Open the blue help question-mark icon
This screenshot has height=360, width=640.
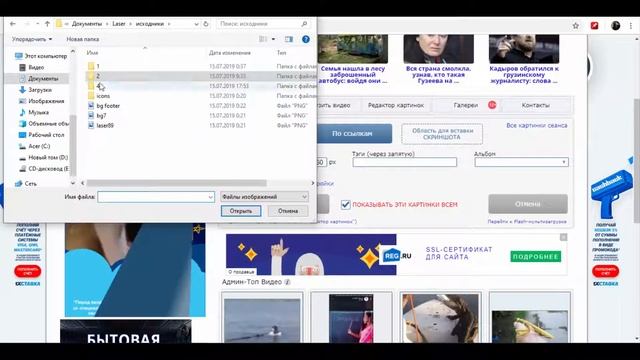coord(306,39)
